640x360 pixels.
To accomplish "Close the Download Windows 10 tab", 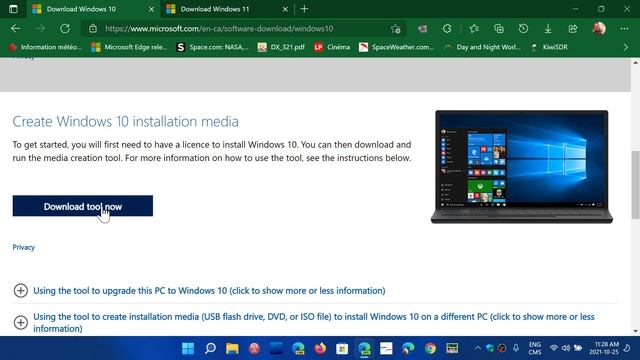I will pos(151,9).
